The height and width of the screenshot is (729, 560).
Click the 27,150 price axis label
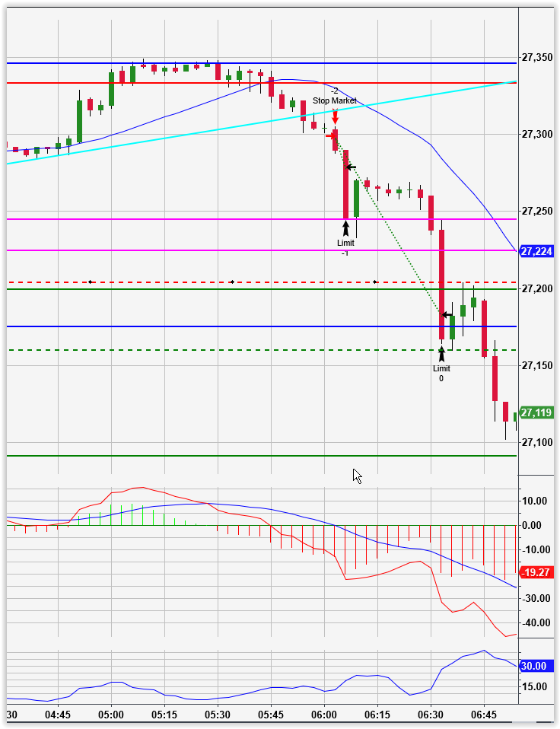(537, 365)
